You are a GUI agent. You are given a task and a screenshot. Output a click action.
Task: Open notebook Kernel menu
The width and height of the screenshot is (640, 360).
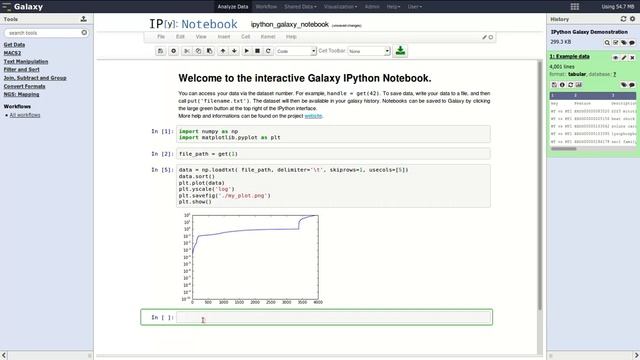pyautogui.click(x=268, y=37)
